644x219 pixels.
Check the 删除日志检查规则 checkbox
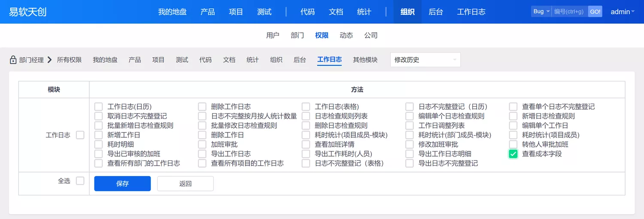(x=306, y=126)
